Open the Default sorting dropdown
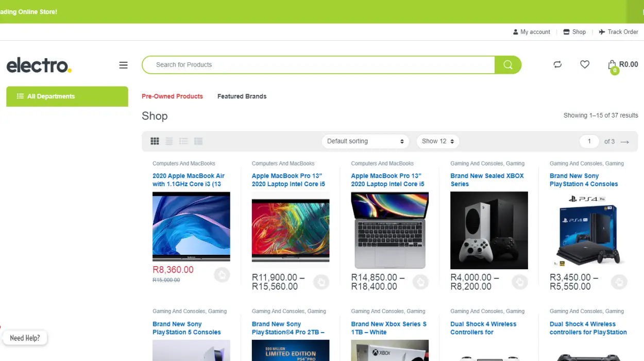 click(365, 141)
